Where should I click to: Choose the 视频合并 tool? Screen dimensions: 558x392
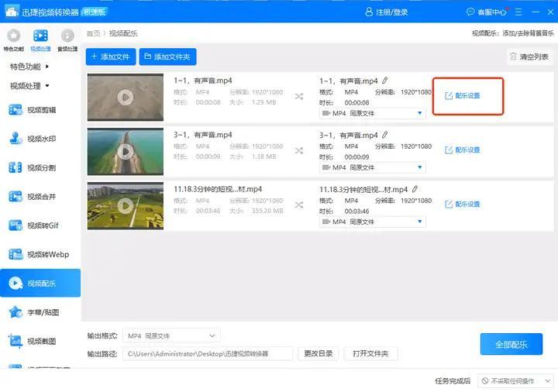point(40,197)
